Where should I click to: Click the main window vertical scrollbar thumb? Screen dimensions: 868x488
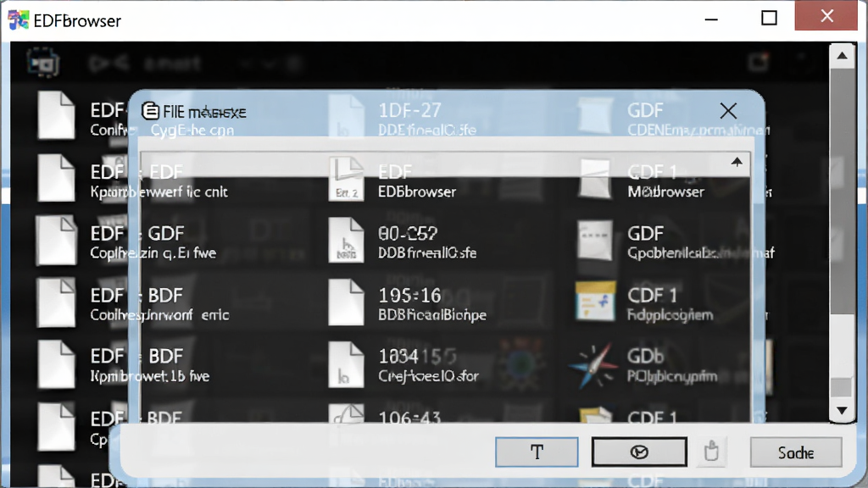[842, 191]
